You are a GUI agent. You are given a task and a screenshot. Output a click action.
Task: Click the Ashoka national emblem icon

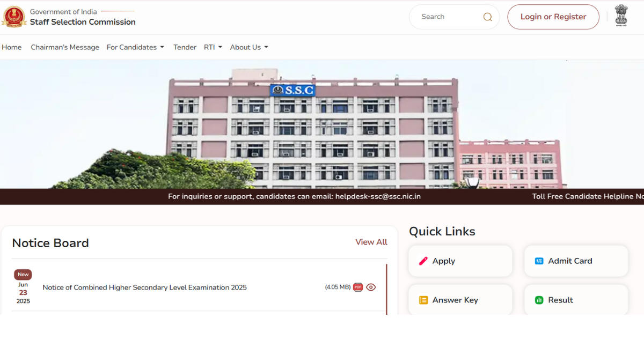coord(621,16)
